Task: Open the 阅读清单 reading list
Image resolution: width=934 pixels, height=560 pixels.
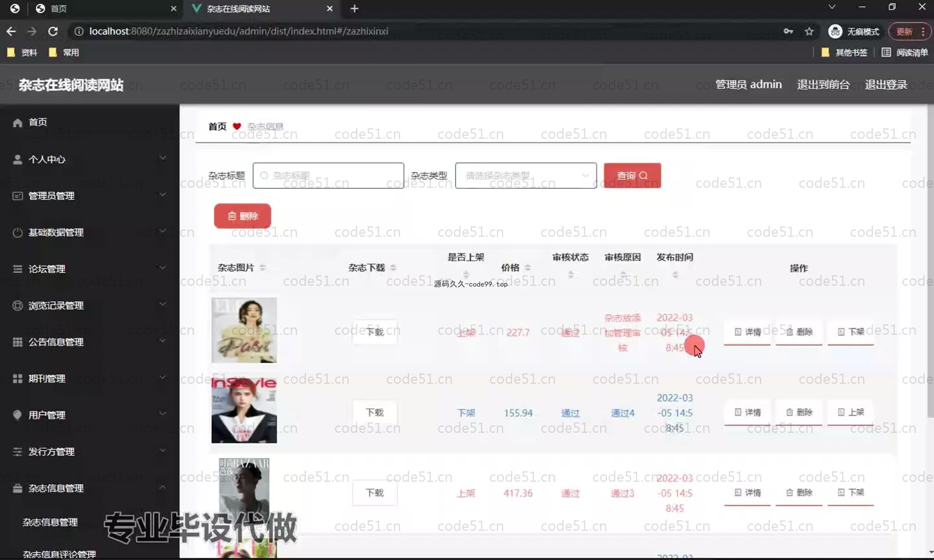Action: pyautogui.click(x=905, y=52)
